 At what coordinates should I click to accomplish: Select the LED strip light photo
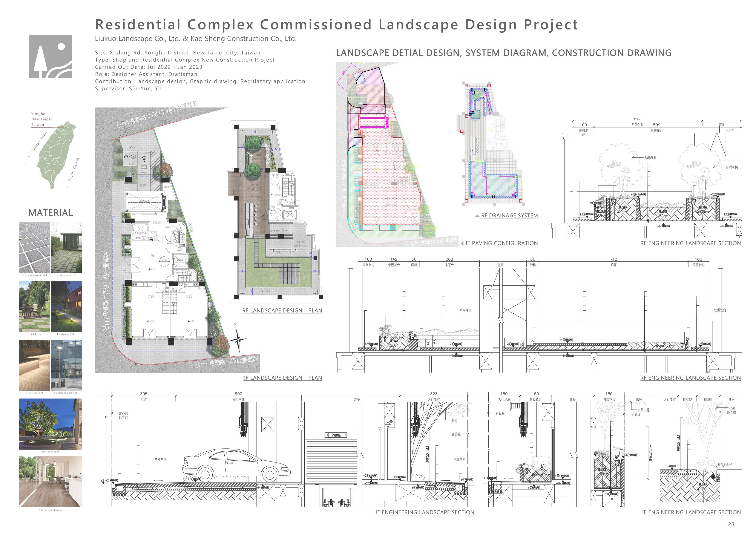(x=35, y=365)
